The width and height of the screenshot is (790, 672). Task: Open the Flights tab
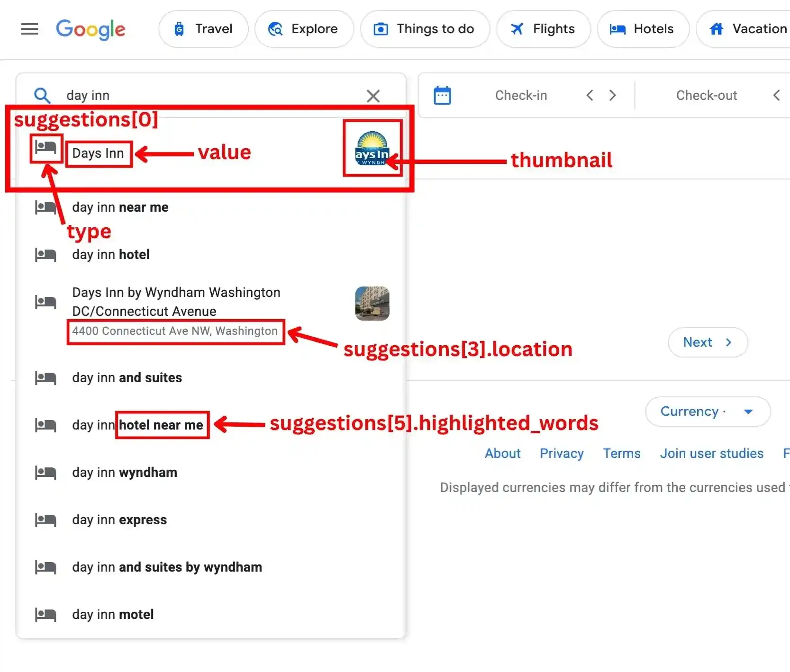tap(543, 29)
